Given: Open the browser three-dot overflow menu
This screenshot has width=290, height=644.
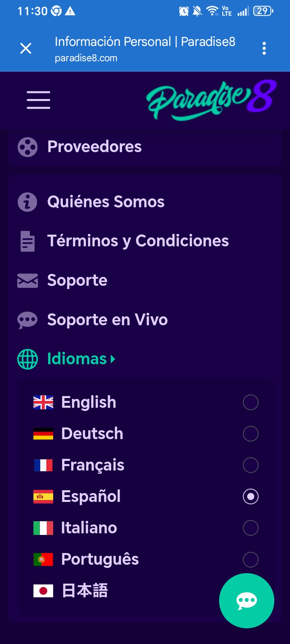Looking at the screenshot, I should 264,48.
